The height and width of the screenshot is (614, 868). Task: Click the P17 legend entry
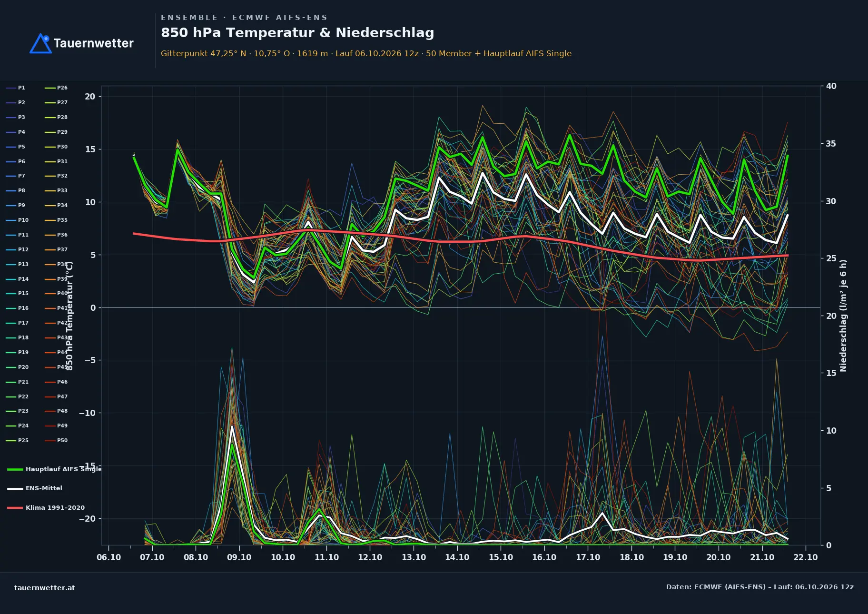pyautogui.click(x=17, y=323)
